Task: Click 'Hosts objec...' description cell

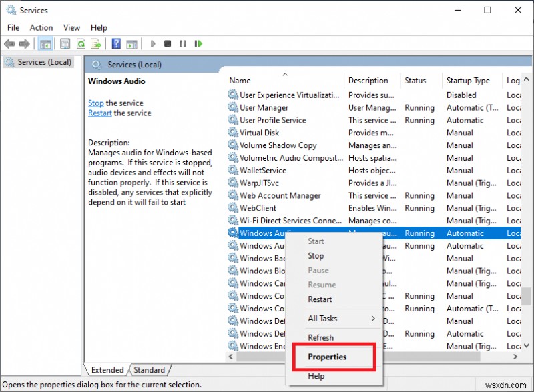Action: pyautogui.click(x=372, y=170)
